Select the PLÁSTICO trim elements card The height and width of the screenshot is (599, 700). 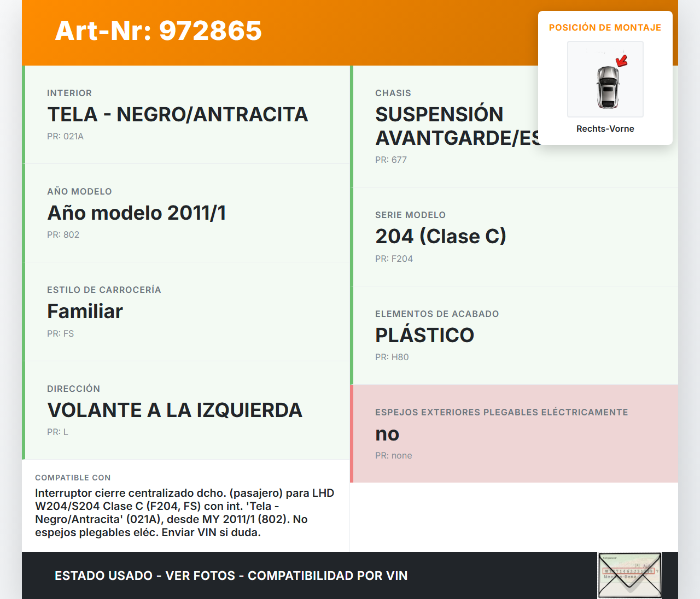tap(514, 335)
